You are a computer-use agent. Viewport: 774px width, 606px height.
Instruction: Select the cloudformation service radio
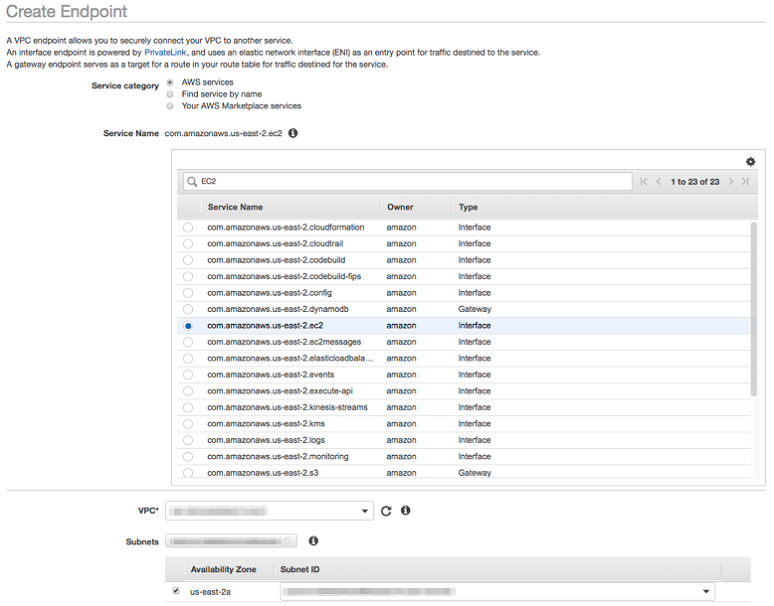coord(188,227)
